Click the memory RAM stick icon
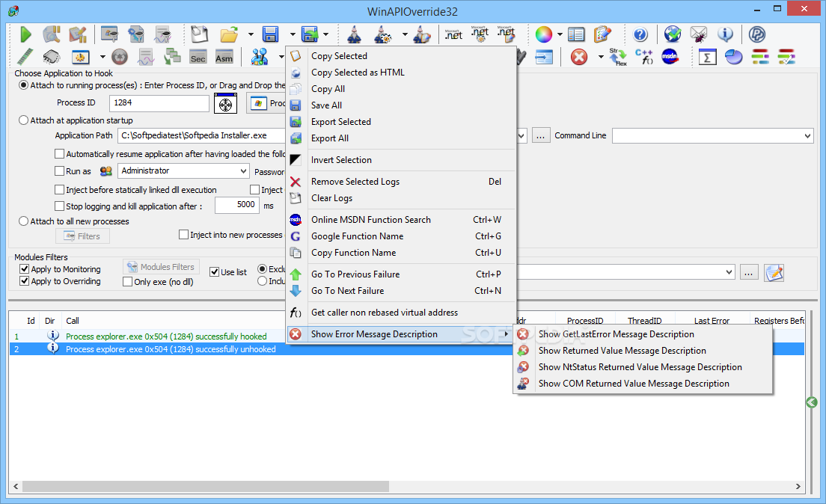 (25, 56)
